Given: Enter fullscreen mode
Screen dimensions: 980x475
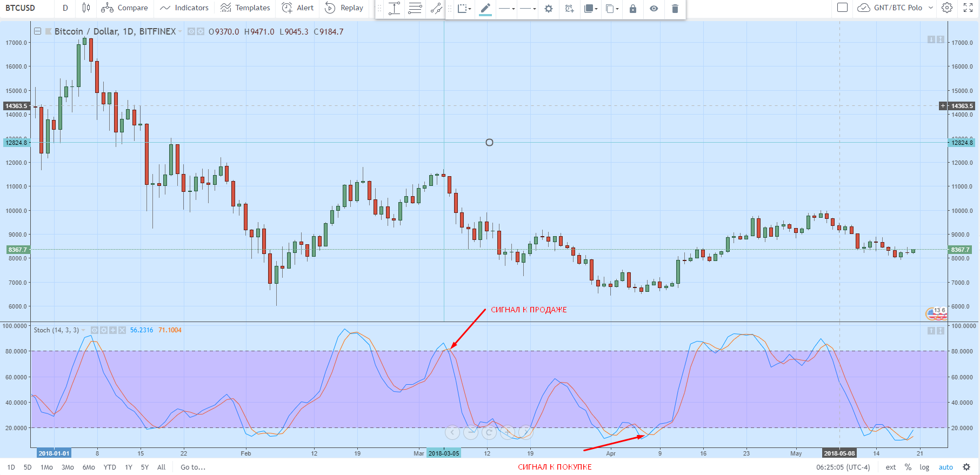Looking at the screenshot, I should [x=968, y=8].
